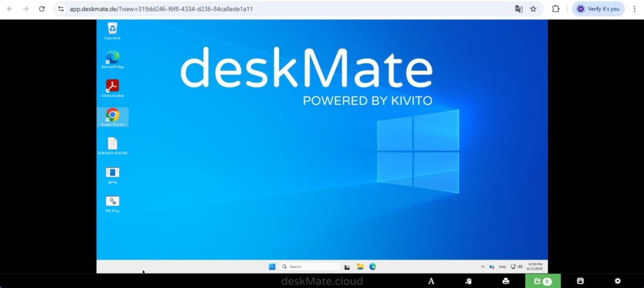Click the green share button with counter 0
The image size is (644, 288).
pos(543,281)
